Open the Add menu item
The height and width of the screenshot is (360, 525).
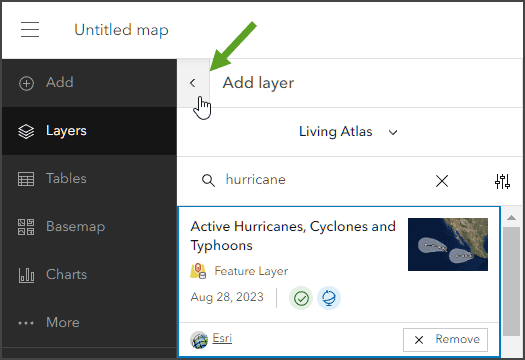89,83
